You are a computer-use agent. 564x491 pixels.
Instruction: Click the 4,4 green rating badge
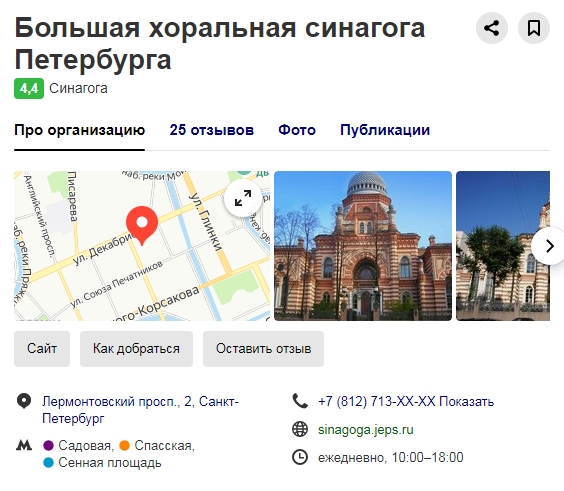coord(29,88)
